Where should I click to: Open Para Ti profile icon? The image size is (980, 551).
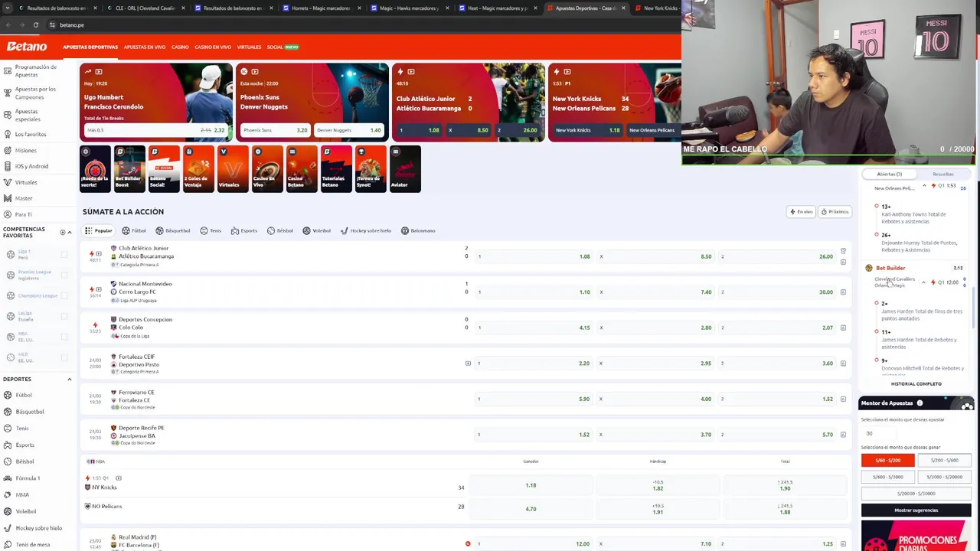[x=8, y=214]
